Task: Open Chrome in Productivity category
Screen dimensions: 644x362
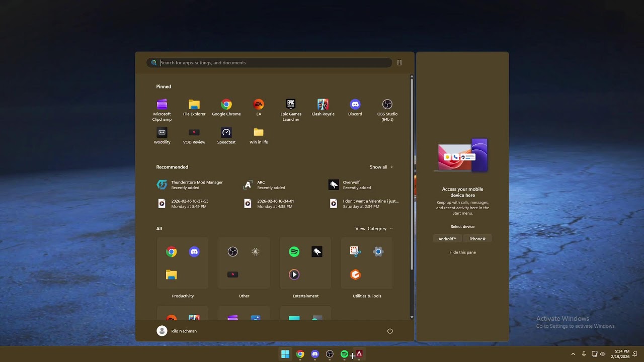Action: 172,252
